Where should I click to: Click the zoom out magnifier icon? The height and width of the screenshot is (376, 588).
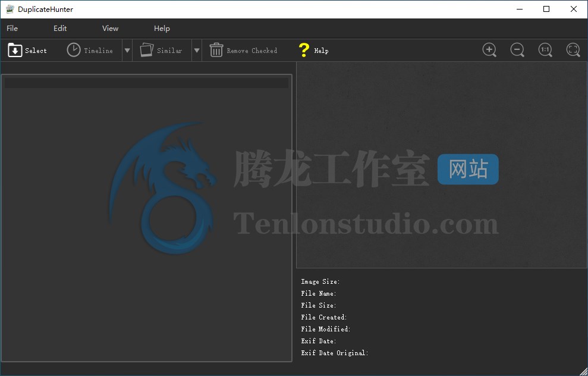517,50
